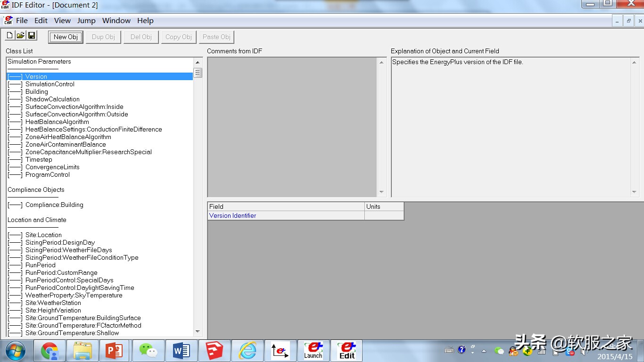Screen dimensions: 644x362
Task: Open SketchUp from the taskbar
Action: 214,351
